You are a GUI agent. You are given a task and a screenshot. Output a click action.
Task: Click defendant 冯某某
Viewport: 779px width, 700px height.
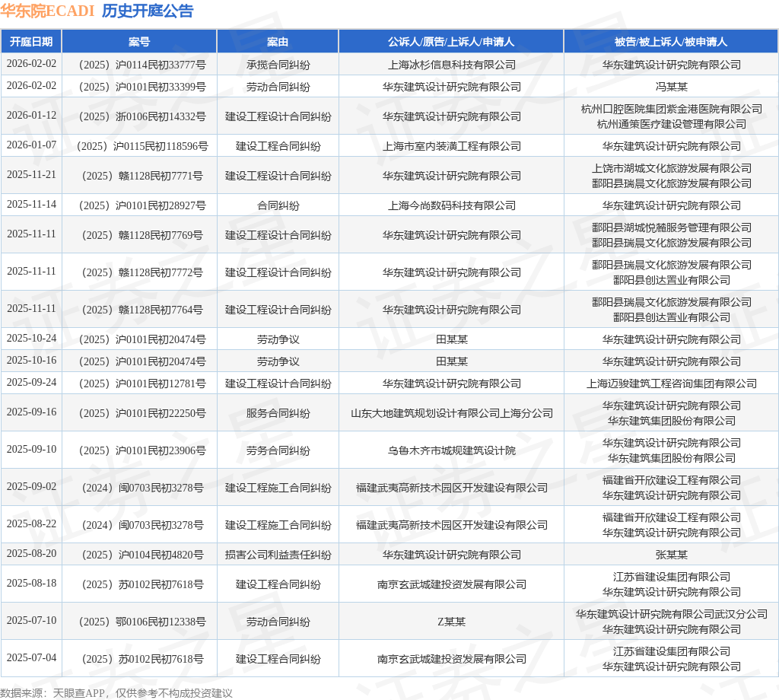(672, 87)
